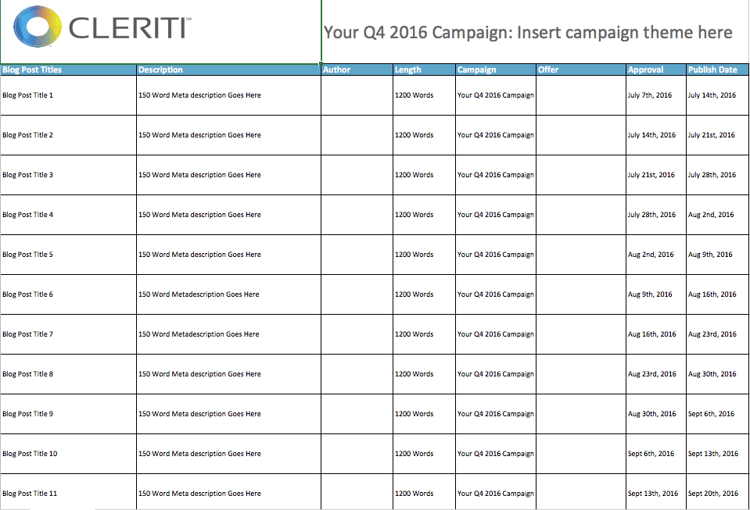Image resolution: width=750 pixels, height=510 pixels.
Task: Select the empty Offer cell for Blog Post Title 3
Action: click(581, 175)
